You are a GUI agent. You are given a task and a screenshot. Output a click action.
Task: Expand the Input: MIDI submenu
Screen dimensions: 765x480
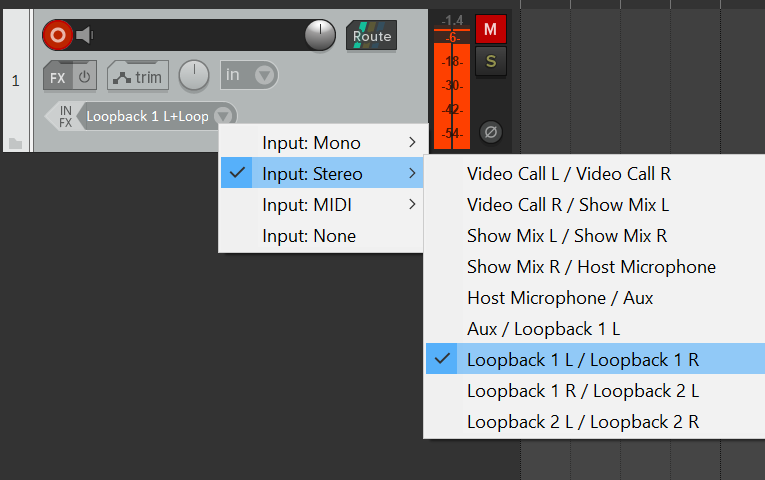(x=321, y=205)
